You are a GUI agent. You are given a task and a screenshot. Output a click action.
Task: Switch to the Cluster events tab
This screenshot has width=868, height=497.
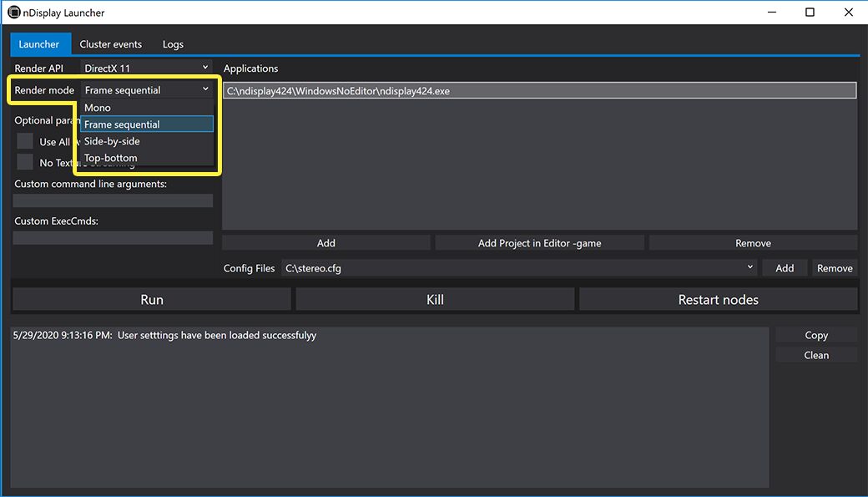click(110, 44)
